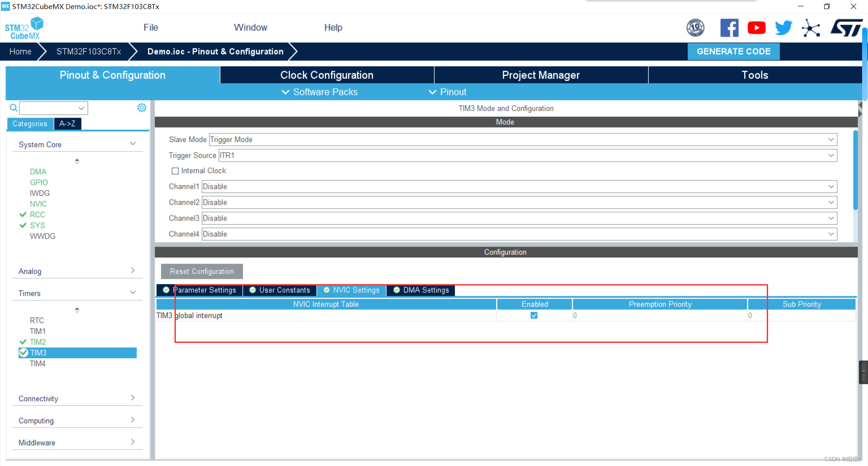This screenshot has height=466, width=868.
Task: Select NVIC in System Core list
Action: coord(38,204)
